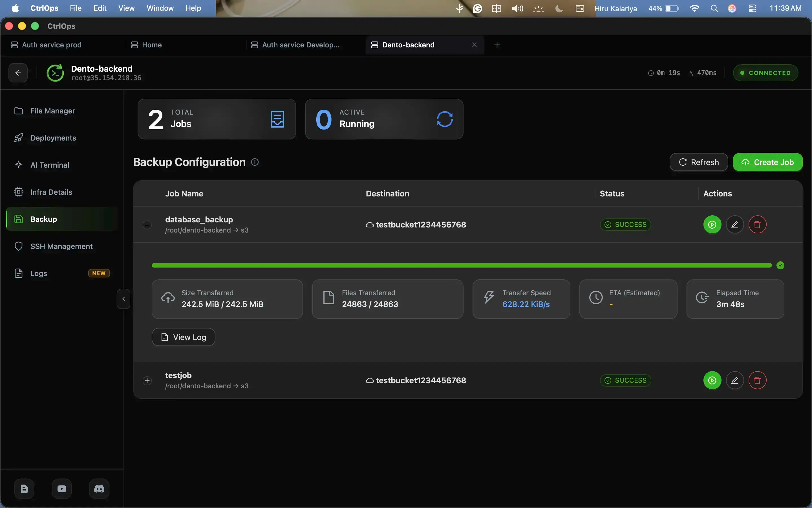Open the File menu

click(x=76, y=8)
